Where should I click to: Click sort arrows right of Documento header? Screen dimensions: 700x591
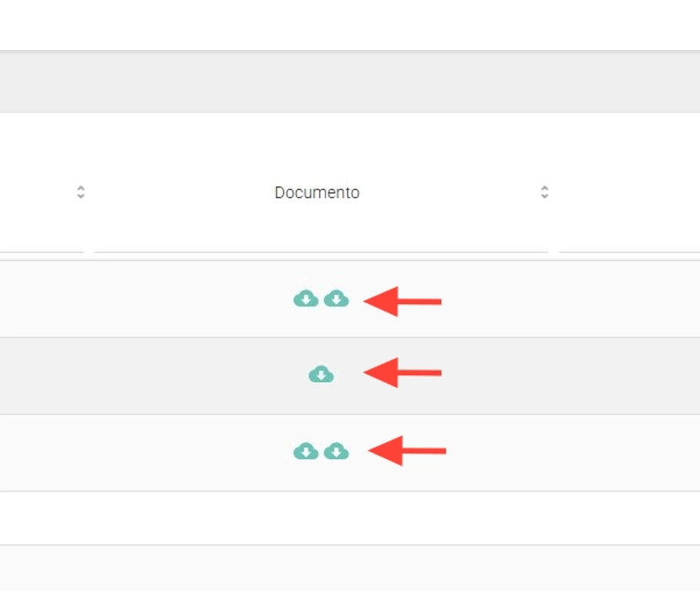[x=544, y=192]
